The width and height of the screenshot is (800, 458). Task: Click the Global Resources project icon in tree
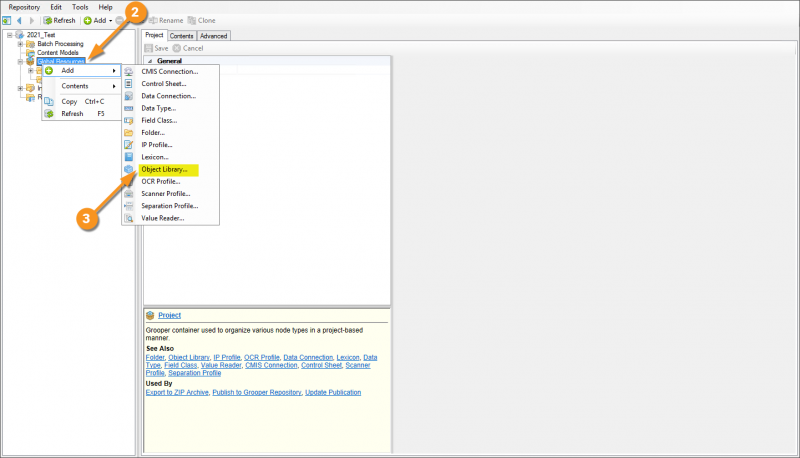(x=31, y=61)
